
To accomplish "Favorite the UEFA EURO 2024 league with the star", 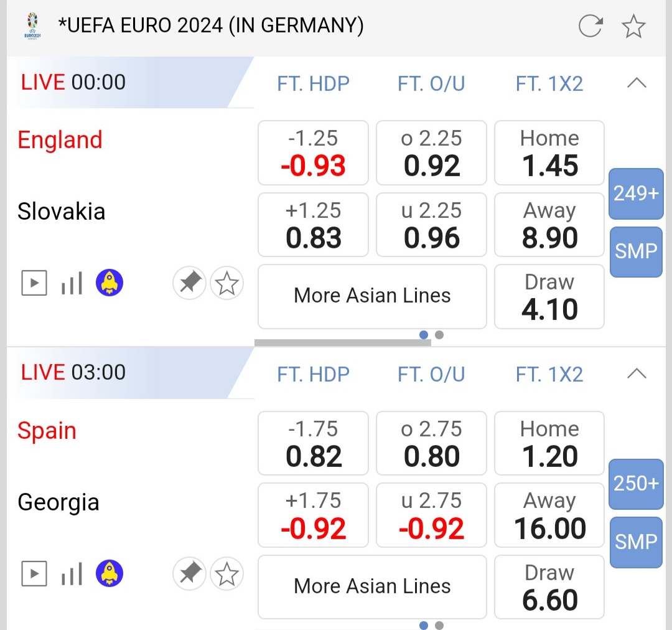I will pyautogui.click(x=633, y=26).
